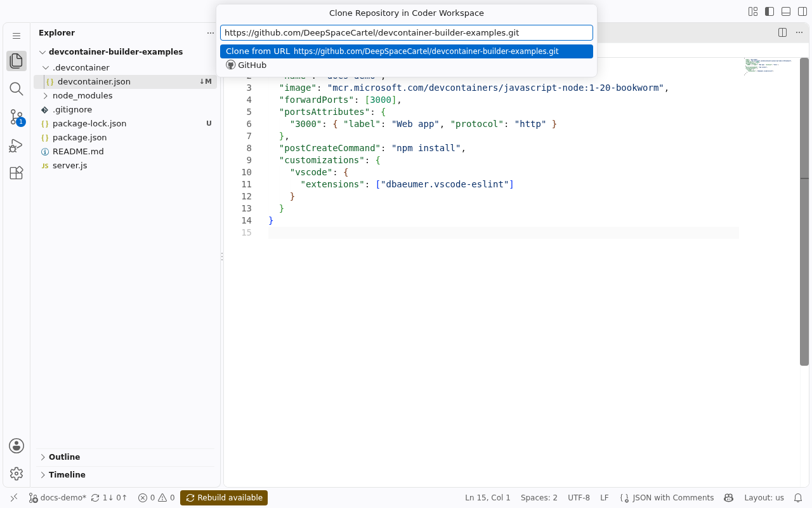Open the hamburger application menu
Screen dimensions: 812x508
(x=16, y=36)
